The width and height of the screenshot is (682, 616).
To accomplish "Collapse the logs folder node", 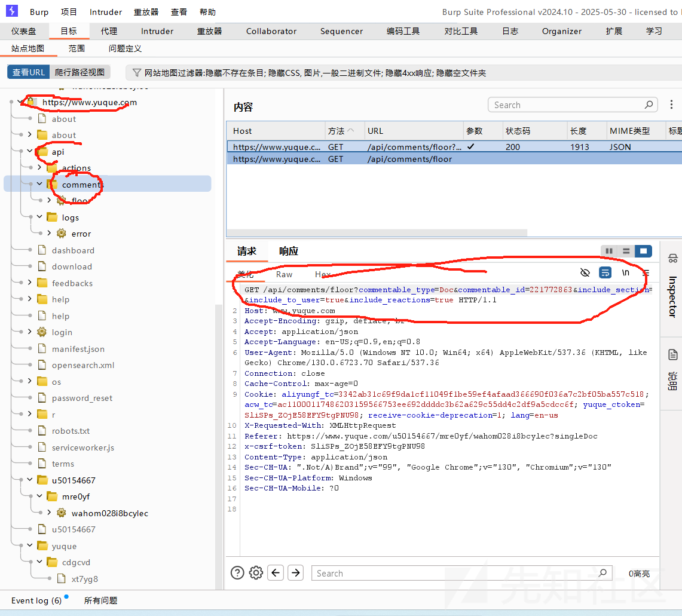I will pos(39,216).
